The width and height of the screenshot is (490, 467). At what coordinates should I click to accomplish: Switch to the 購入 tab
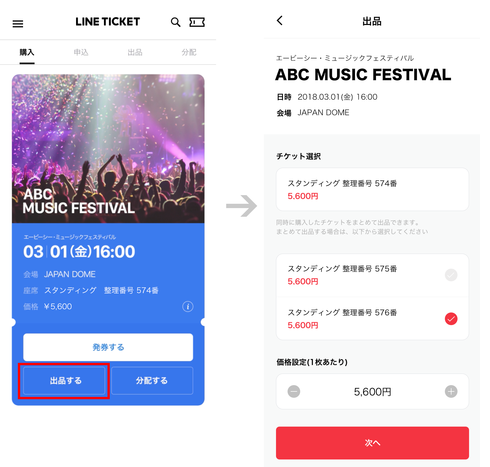coord(27,52)
